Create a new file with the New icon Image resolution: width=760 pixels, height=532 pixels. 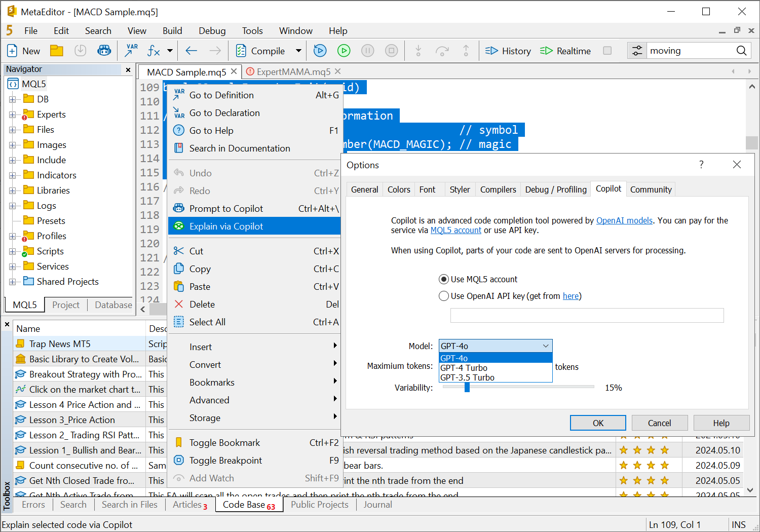tap(23, 50)
